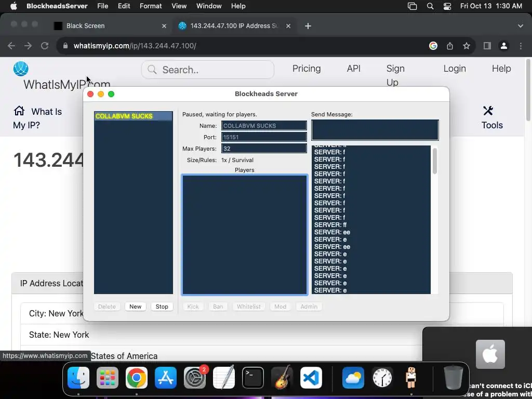Click the Tools wrench icon
This screenshot has width=532, height=399.
(x=488, y=111)
